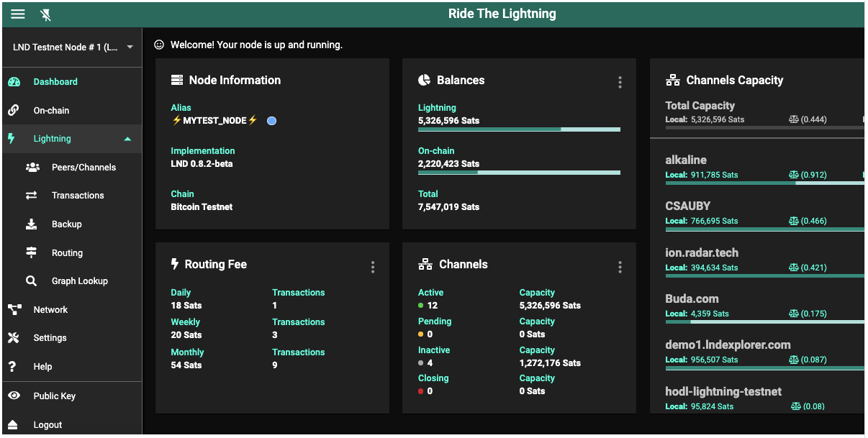Show the Public Key

point(71,396)
